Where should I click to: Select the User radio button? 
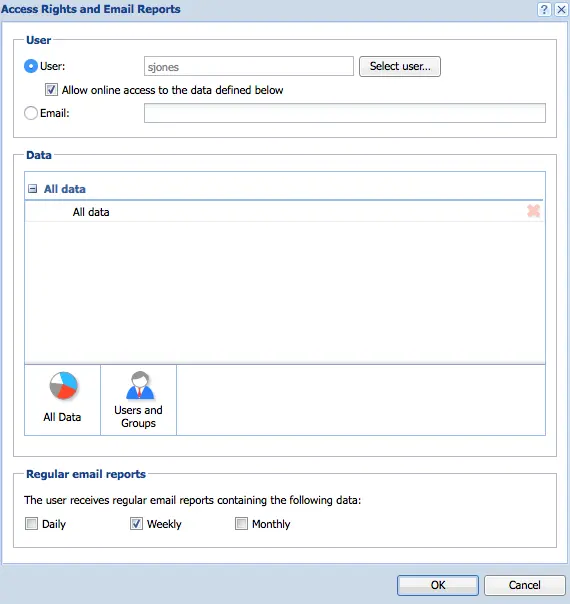pyautogui.click(x=31, y=66)
